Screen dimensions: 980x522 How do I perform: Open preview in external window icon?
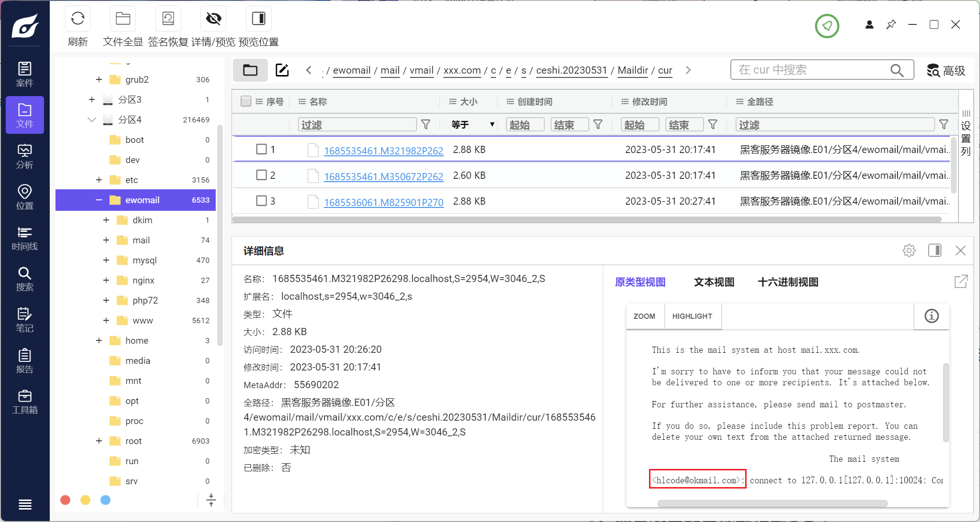click(x=961, y=282)
